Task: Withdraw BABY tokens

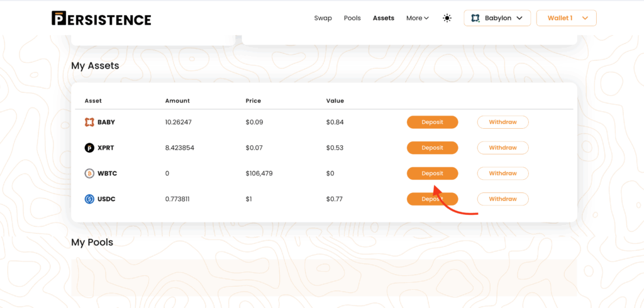Action: (x=502, y=122)
